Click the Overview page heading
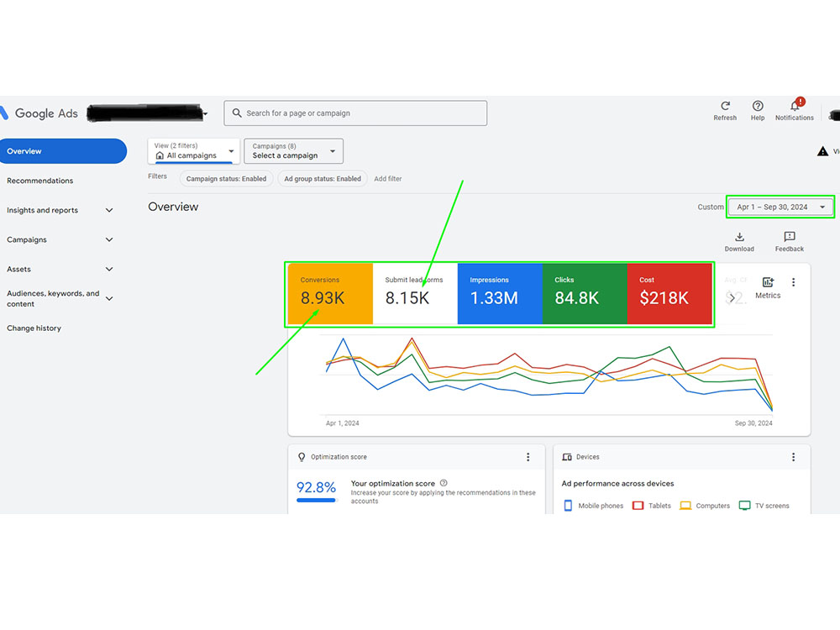This screenshot has height=630, width=840. point(173,207)
